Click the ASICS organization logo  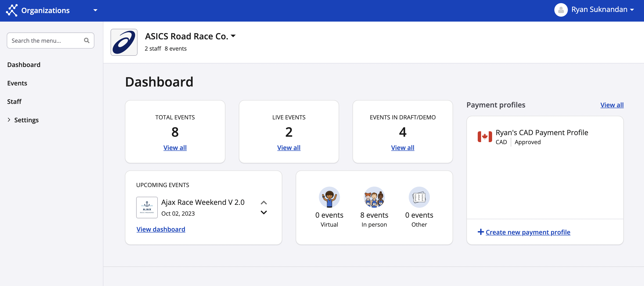tap(124, 42)
